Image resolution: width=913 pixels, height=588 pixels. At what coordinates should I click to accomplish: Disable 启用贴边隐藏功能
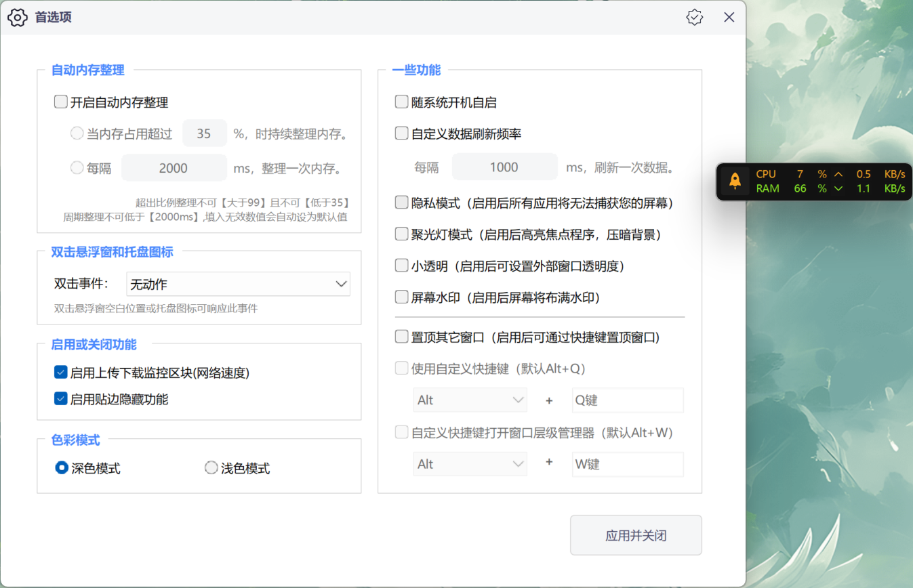(60, 399)
